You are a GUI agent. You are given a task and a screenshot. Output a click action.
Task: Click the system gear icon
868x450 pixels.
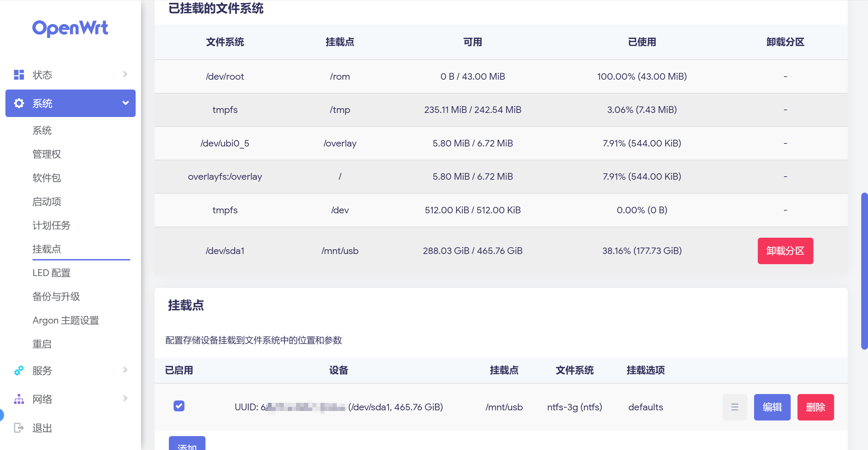click(19, 103)
